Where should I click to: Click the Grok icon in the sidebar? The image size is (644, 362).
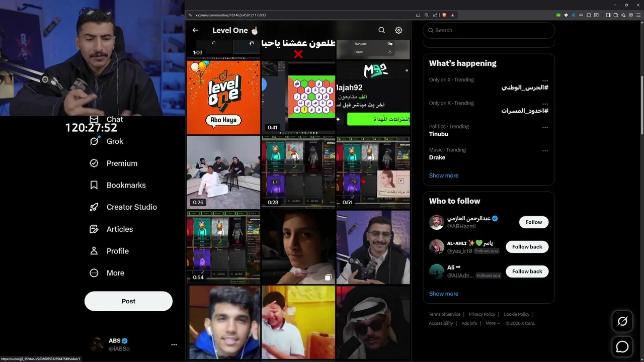(x=94, y=141)
